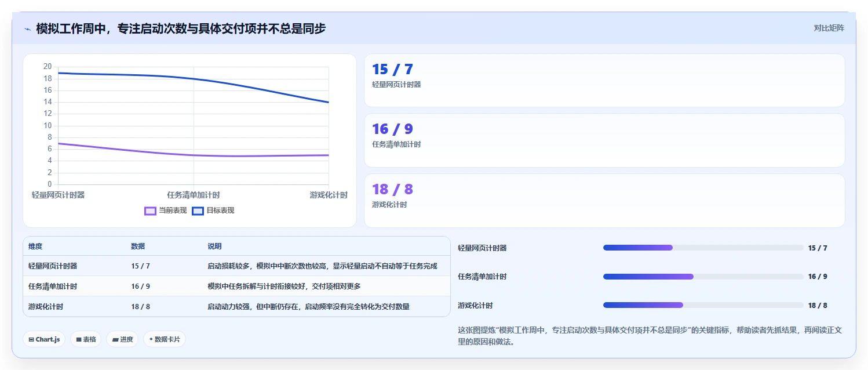
Task: Click the 数据 table column header
Action: pyautogui.click(x=138, y=246)
